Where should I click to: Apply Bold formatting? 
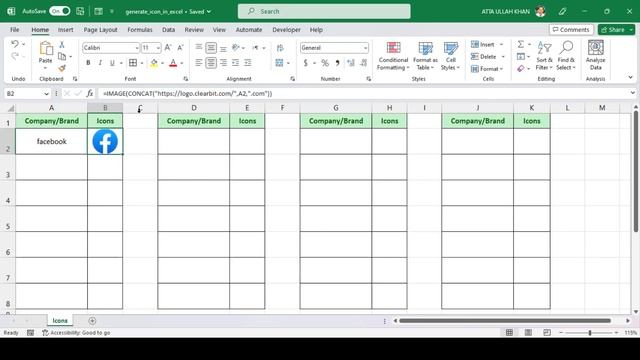(88, 63)
